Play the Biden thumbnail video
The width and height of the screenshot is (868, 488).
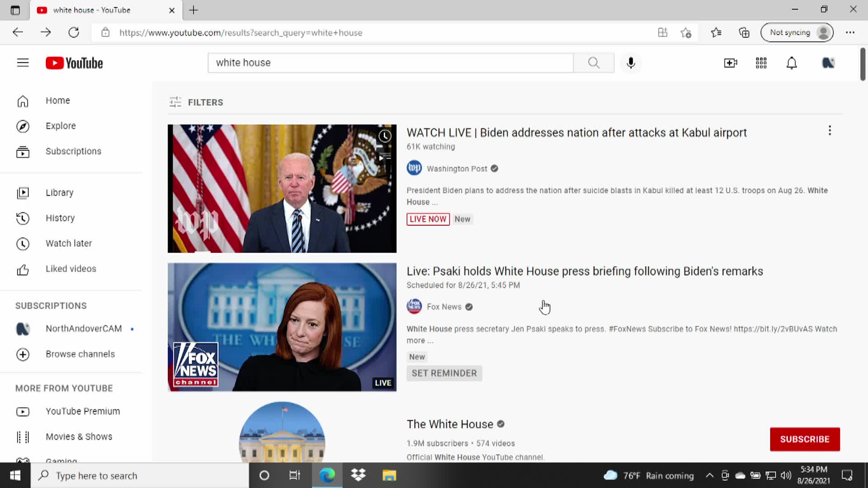(282, 188)
